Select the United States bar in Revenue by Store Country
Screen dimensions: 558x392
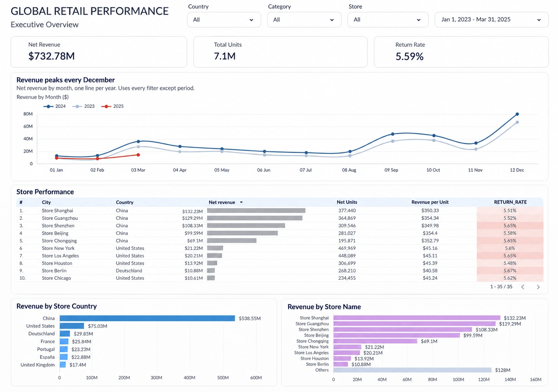pyautogui.click(x=72, y=326)
